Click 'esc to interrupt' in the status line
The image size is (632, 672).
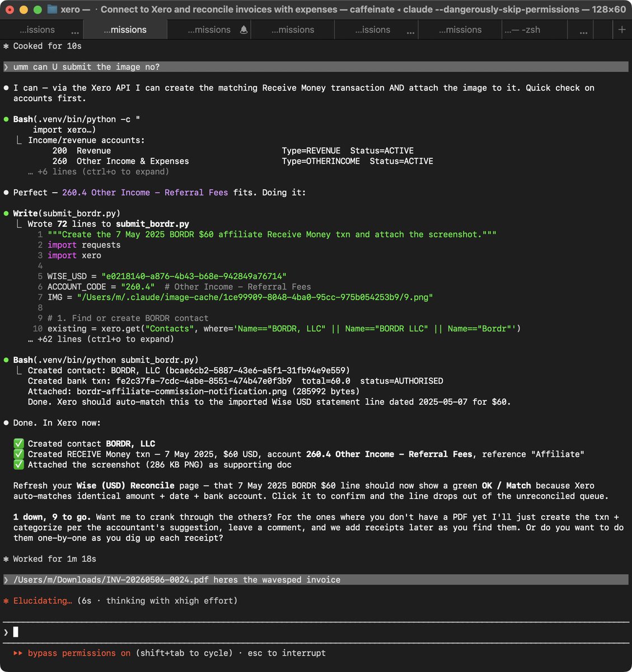(286, 653)
